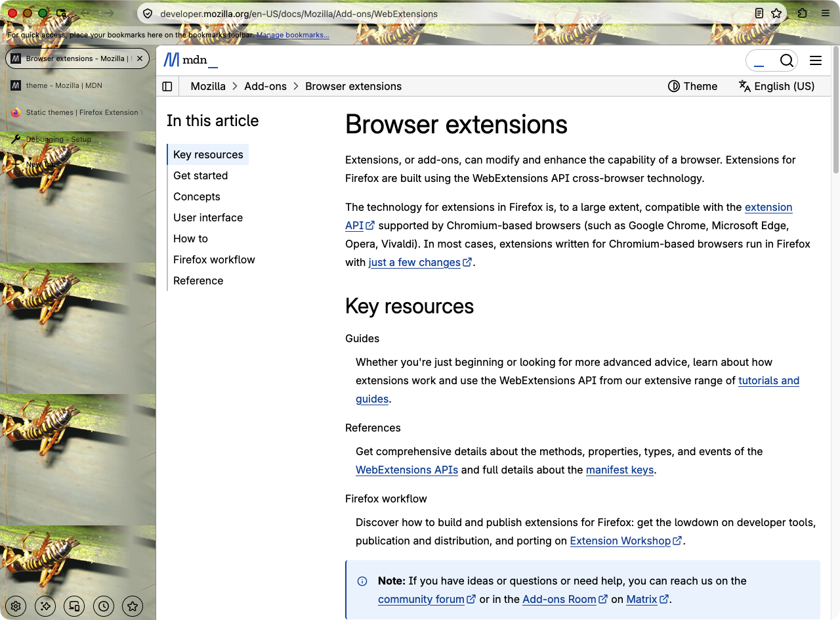Switch to Static themes Firefox Extension tab
Image resolution: width=840 pixels, height=620 pixels.
pyautogui.click(x=78, y=112)
